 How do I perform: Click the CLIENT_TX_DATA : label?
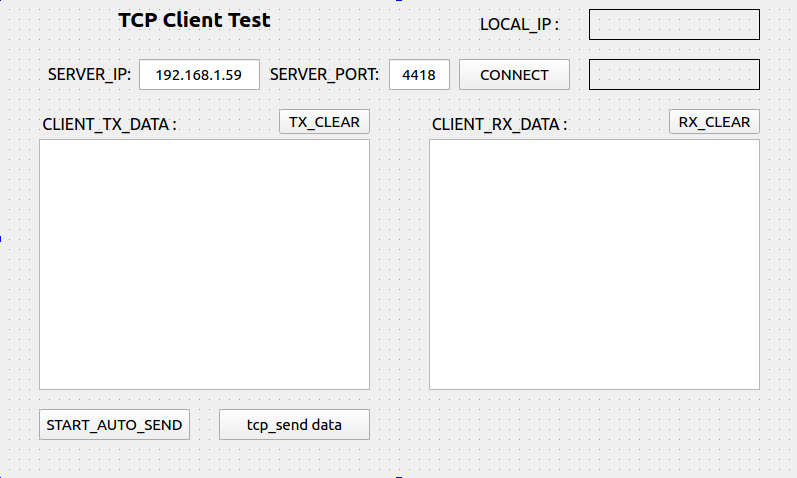[x=109, y=125]
